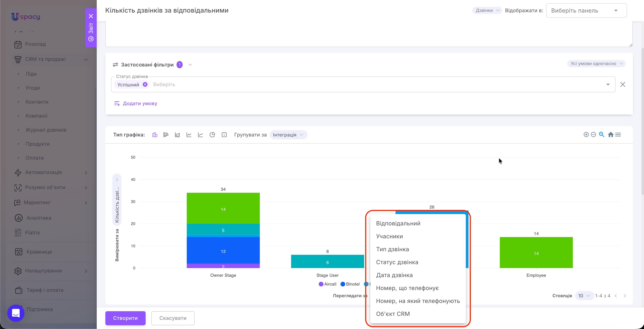Viewport: 644px width, 329px height.
Task: Open Розклад in the sidebar
Action: pyautogui.click(x=35, y=44)
